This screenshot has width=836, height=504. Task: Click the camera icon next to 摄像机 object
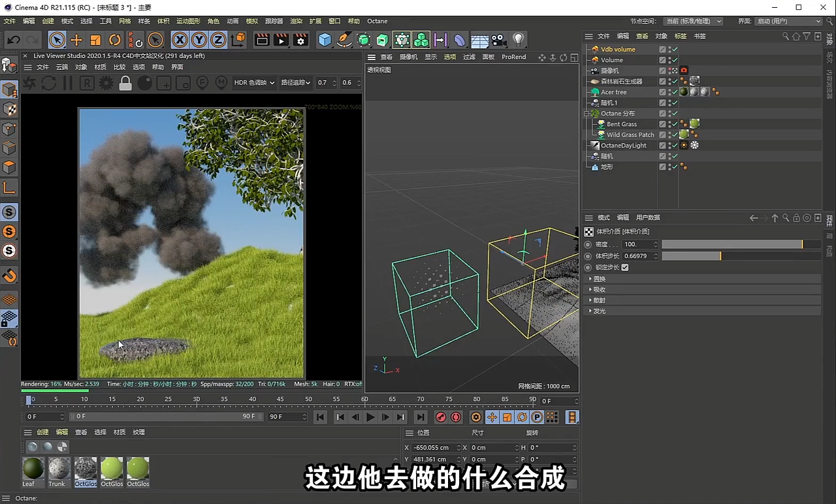tap(683, 70)
